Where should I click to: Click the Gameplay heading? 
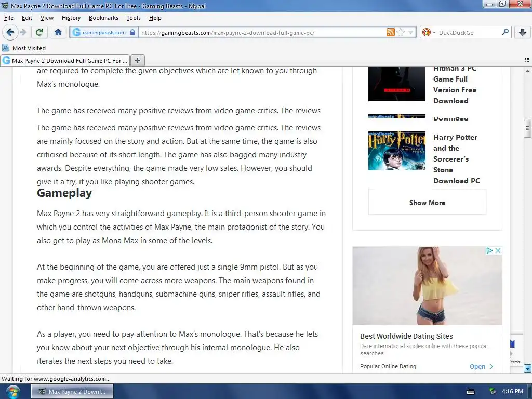[64, 193]
